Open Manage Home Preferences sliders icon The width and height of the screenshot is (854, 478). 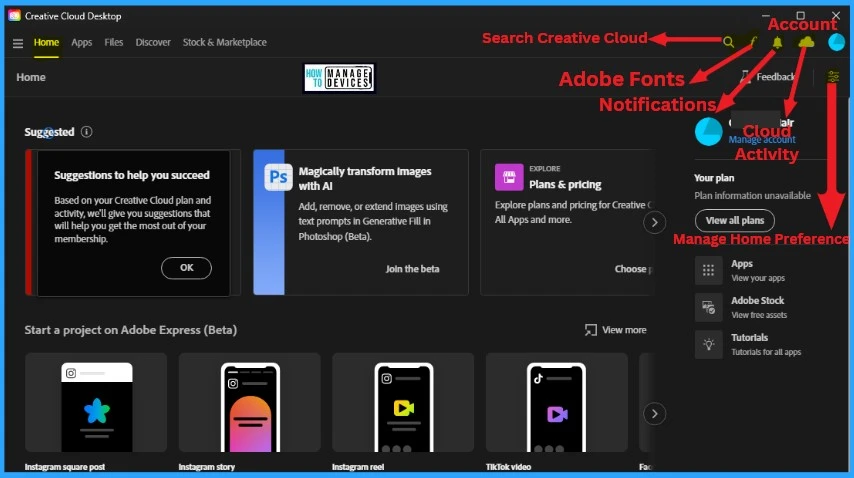click(833, 77)
